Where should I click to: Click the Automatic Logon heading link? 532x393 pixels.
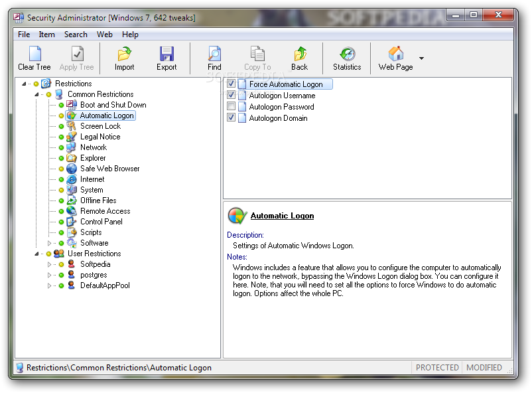pyautogui.click(x=283, y=216)
